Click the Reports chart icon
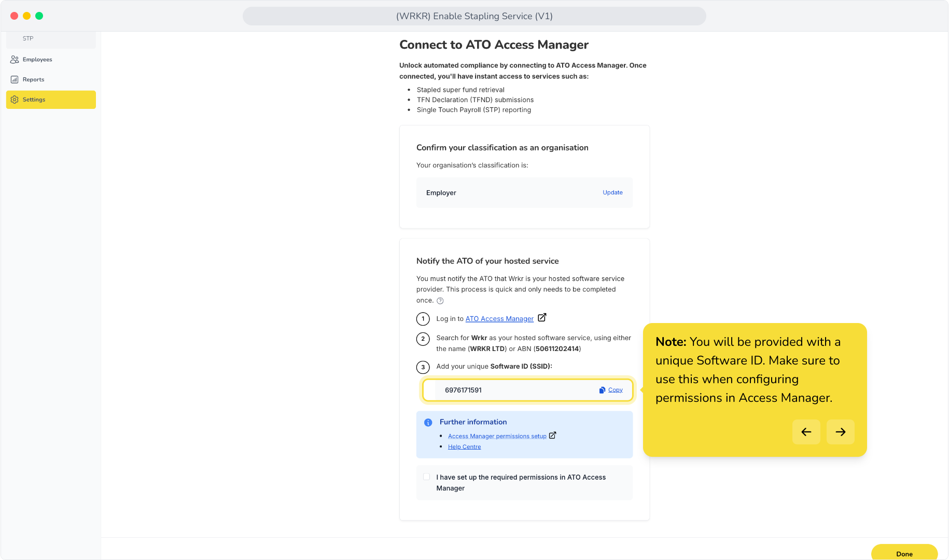This screenshot has height=560, width=949. click(15, 80)
